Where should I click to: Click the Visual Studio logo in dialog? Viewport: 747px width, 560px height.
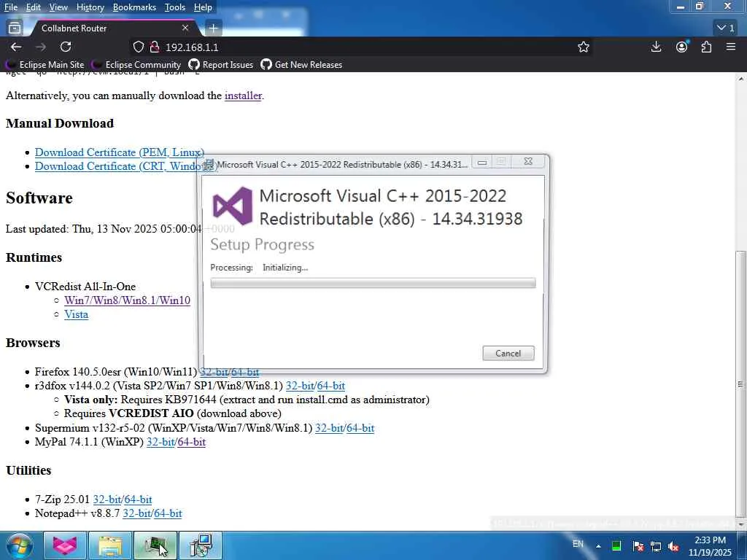click(x=233, y=206)
